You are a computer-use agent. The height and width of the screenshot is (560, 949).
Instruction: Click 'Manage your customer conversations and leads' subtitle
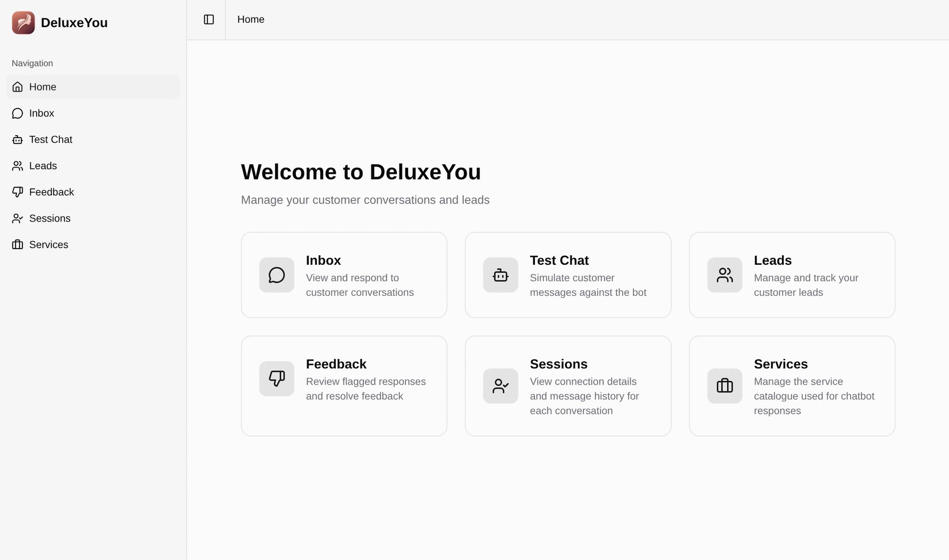365,200
